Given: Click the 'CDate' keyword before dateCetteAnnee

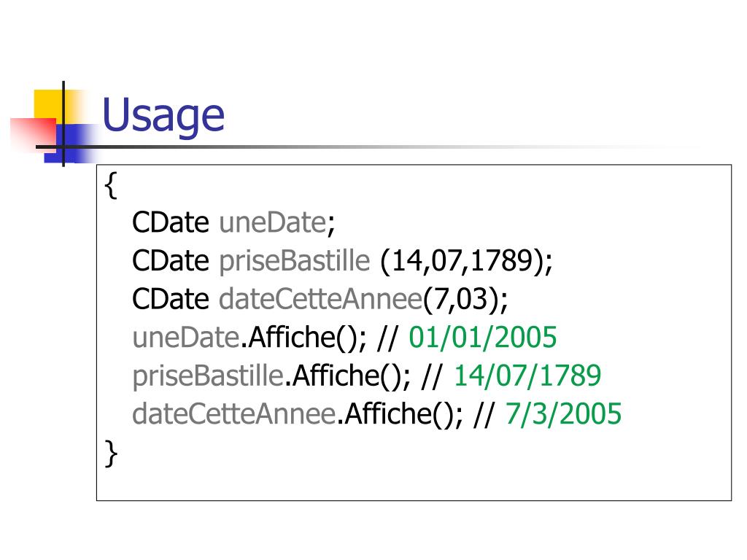Looking at the screenshot, I should click(x=171, y=299).
